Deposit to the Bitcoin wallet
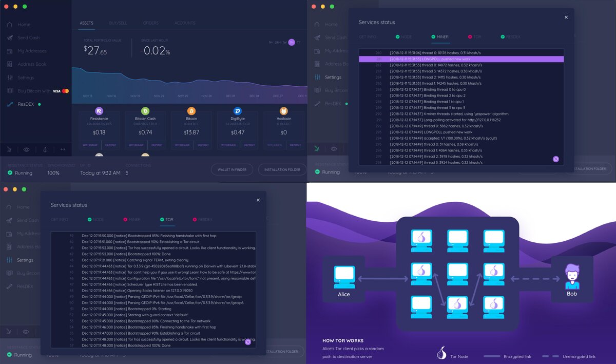This screenshot has height=364, width=616. [x=203, y=145]
